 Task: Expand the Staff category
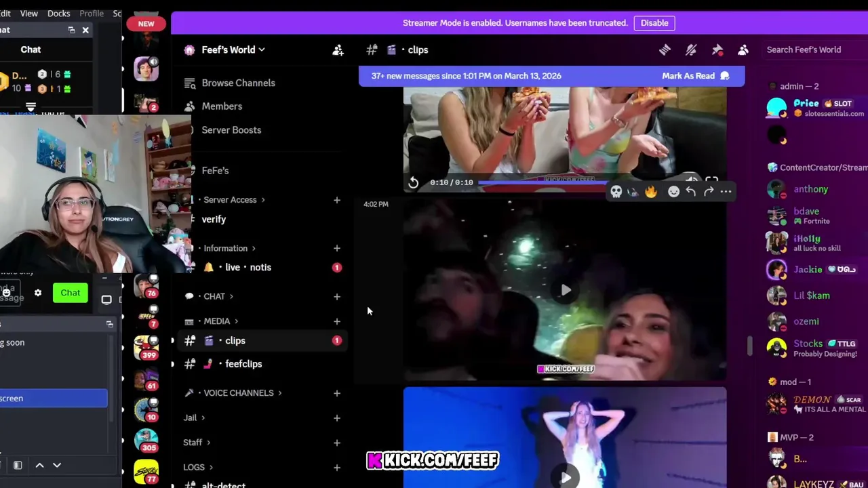[x=197, y=443]
